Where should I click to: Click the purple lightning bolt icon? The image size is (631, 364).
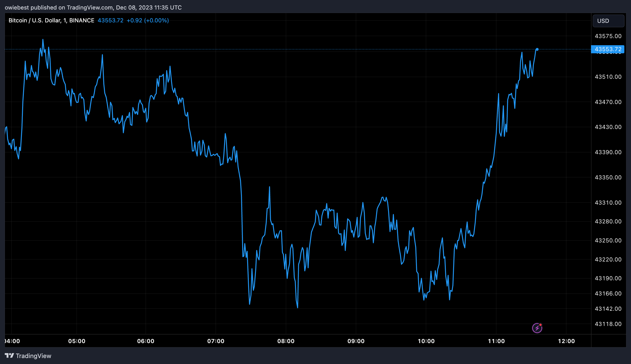537,328
